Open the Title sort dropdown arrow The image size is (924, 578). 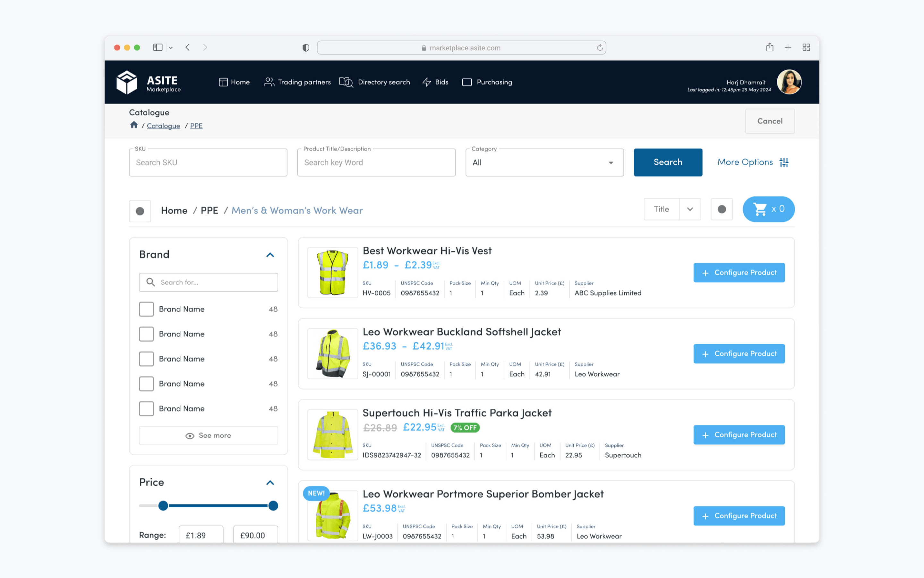tap(690, 209)
